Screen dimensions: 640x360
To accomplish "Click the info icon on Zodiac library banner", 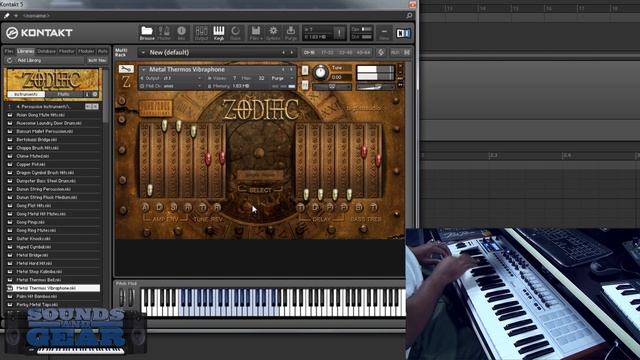I will tap(87, 94).
